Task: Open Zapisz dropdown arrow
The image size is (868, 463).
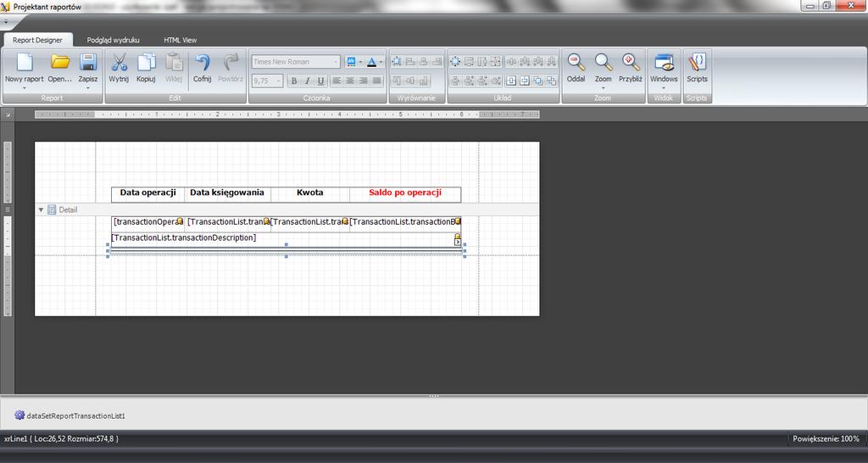Action: (88, 88)
